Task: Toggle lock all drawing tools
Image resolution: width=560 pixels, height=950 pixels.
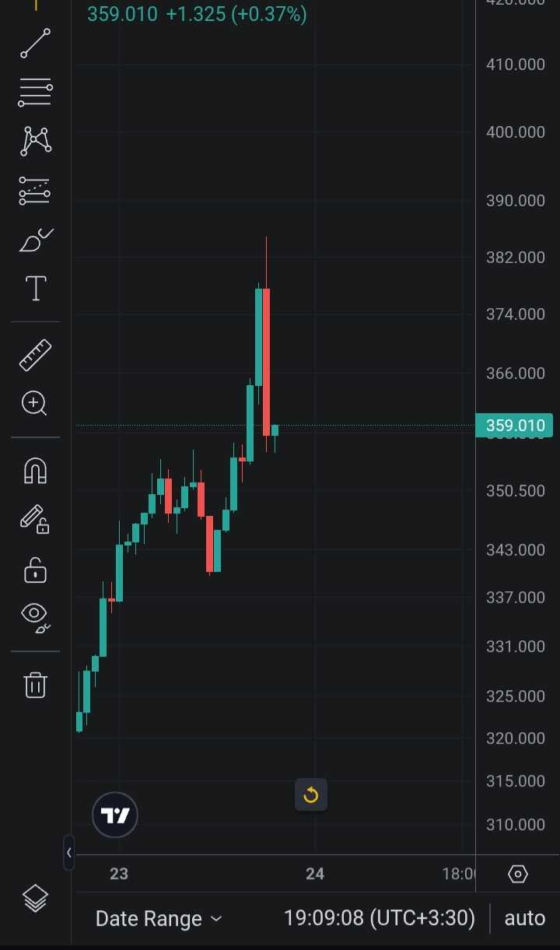Action: [x=35, y=569]
